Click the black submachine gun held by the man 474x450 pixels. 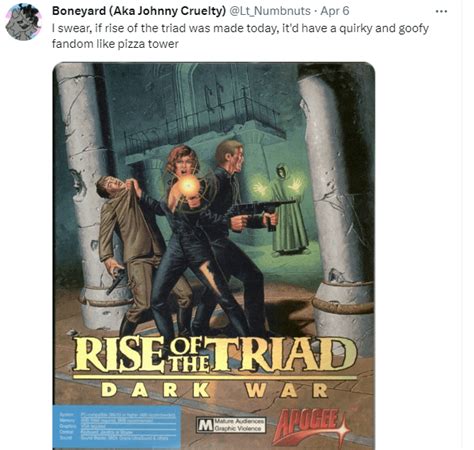click(x=260, y=213)
